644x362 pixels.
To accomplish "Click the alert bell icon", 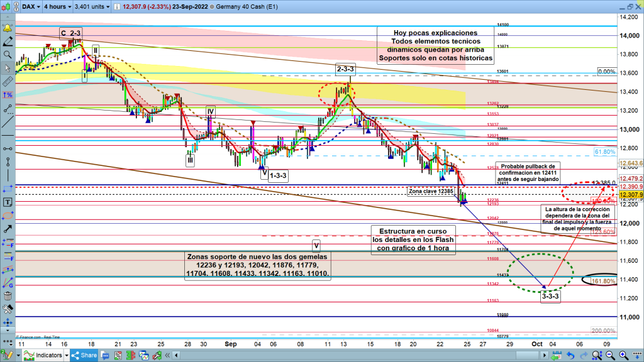I will click(8, 28).
